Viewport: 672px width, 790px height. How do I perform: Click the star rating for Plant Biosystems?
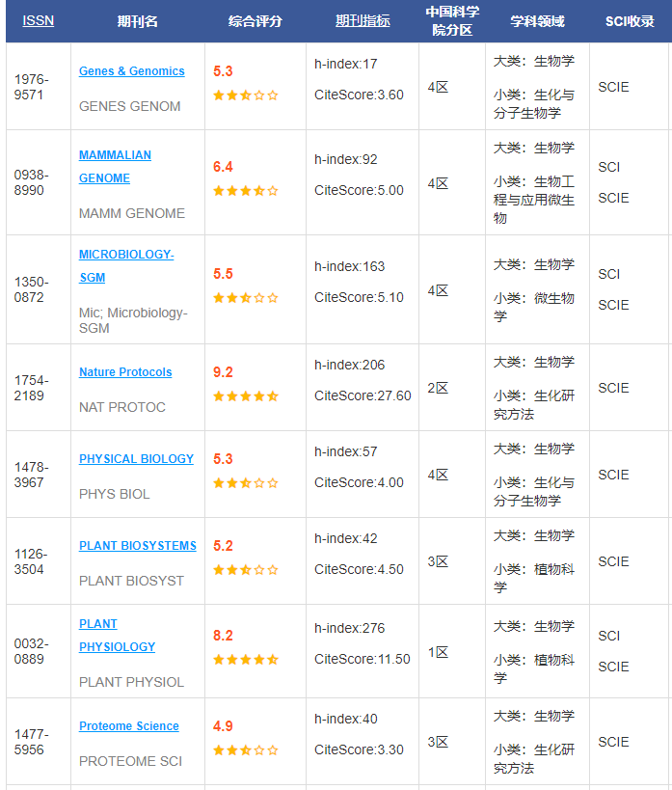click(x=245, y=570)
